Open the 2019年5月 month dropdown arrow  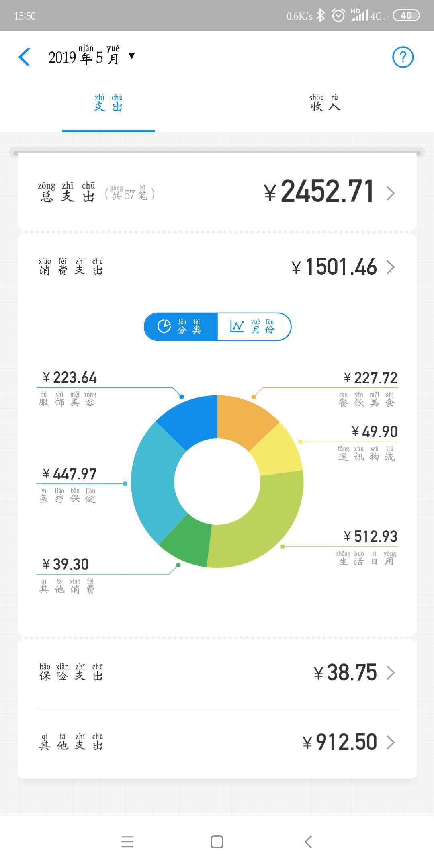(131, 56)
